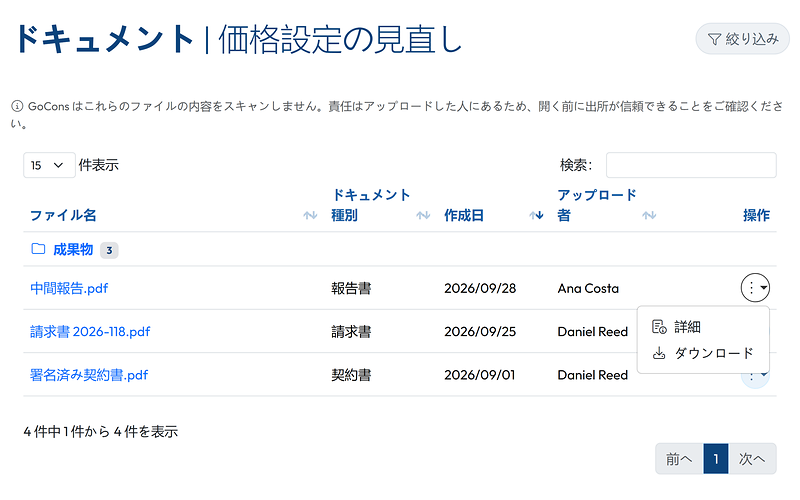This screenshot has height=500, width=800.
Task: Sort by the 作成日 column arrows
Action: pos(536,215)
